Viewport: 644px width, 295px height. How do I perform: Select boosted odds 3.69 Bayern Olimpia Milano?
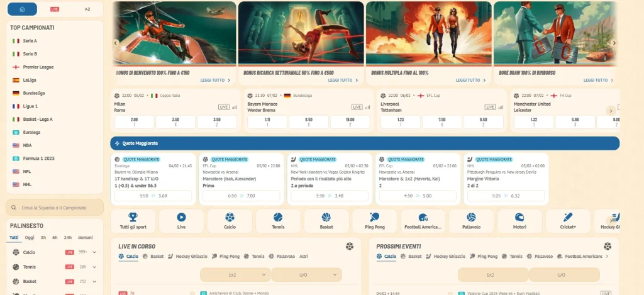[153, 196]
